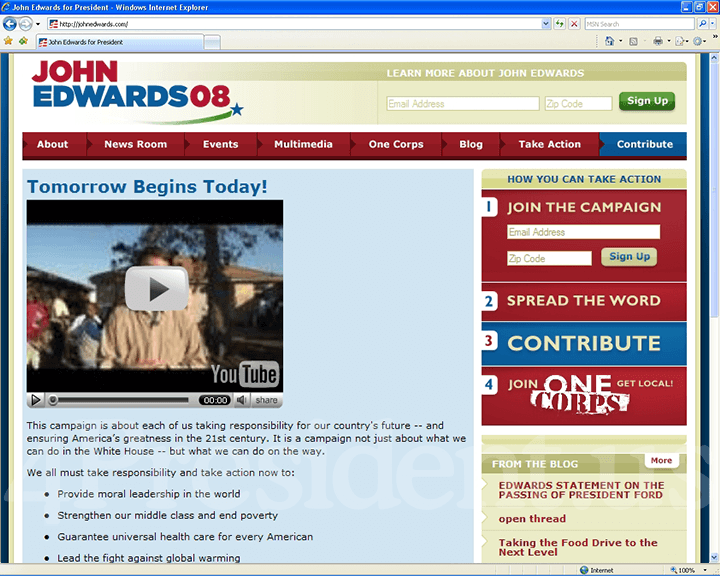720x576 pixels.
Task: Click sidebar Join the Campaign email field
Action: 583,232
